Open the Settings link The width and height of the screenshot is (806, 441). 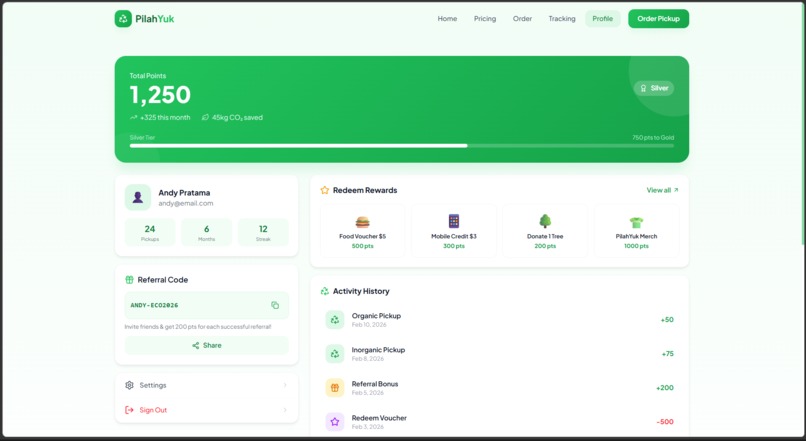coord(206,385)
